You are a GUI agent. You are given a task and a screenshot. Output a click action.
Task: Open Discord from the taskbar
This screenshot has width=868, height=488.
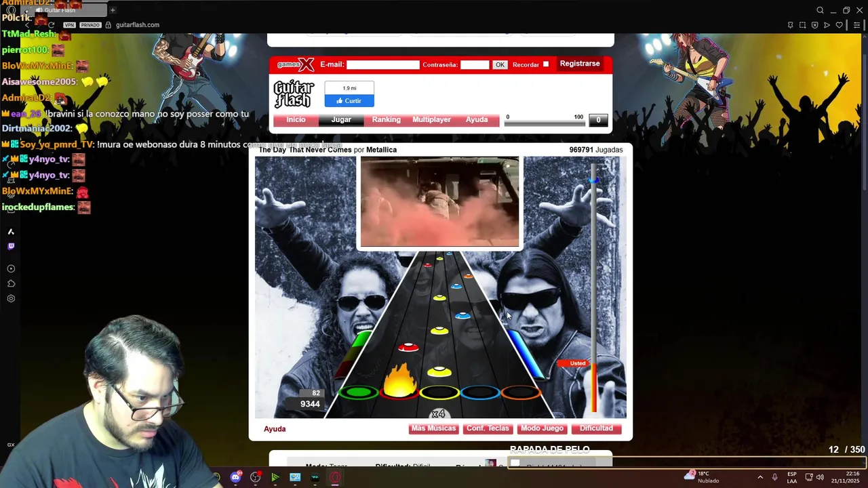point(235,477)
